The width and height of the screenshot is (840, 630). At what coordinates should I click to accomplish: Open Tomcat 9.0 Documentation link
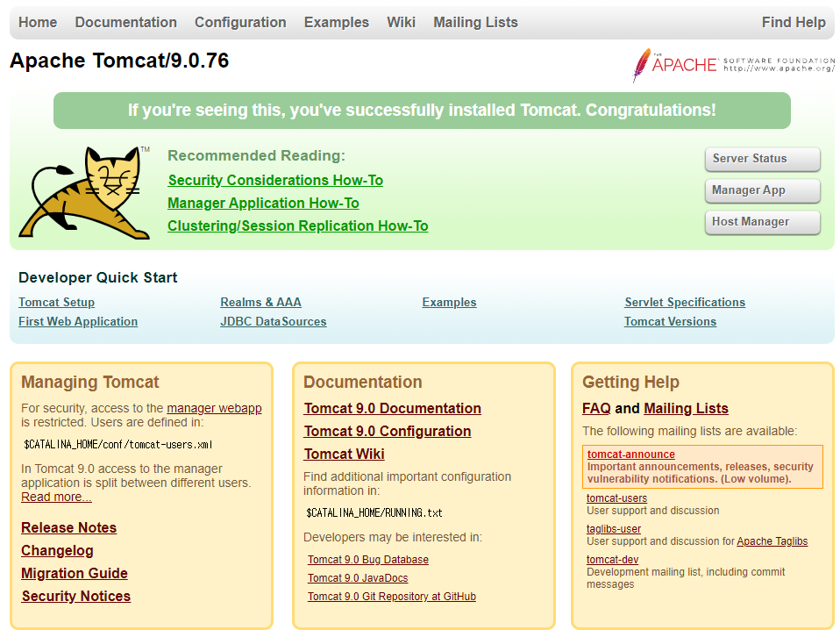click(x=392, y=409)
